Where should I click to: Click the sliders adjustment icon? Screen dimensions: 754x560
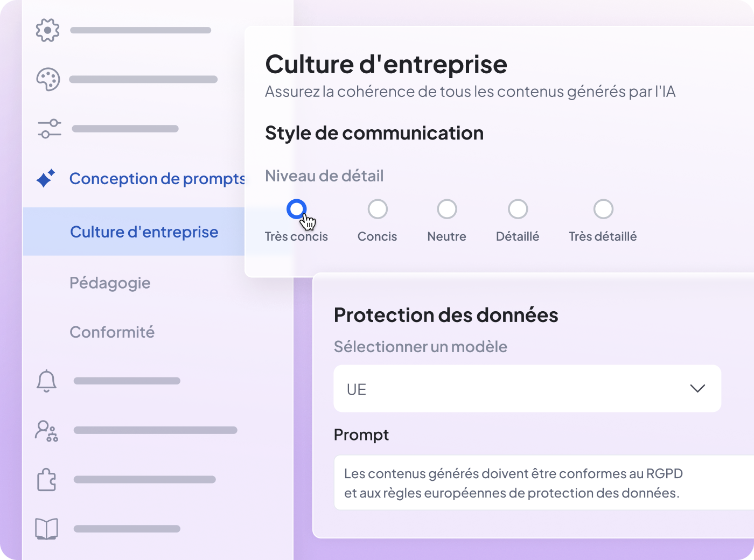[49, 129]
